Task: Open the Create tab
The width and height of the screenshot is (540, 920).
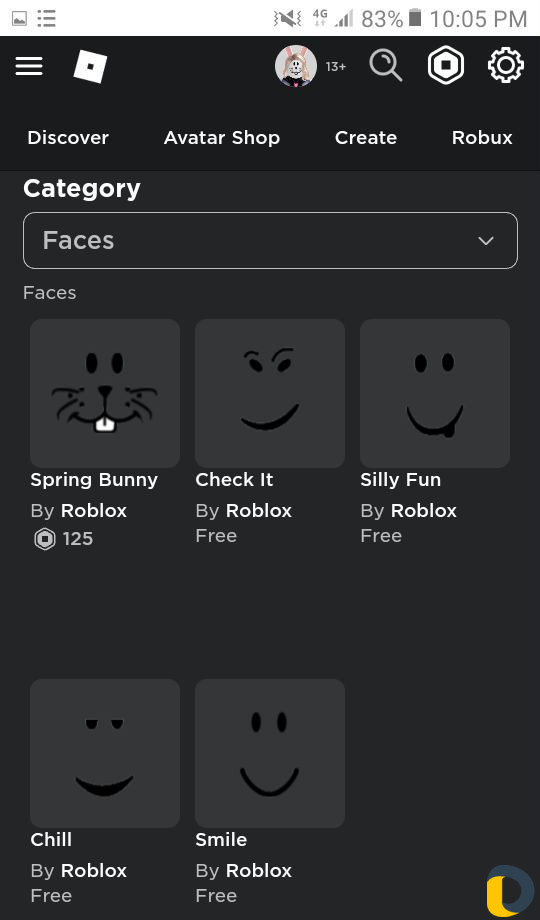Action: tap(366, 138)
